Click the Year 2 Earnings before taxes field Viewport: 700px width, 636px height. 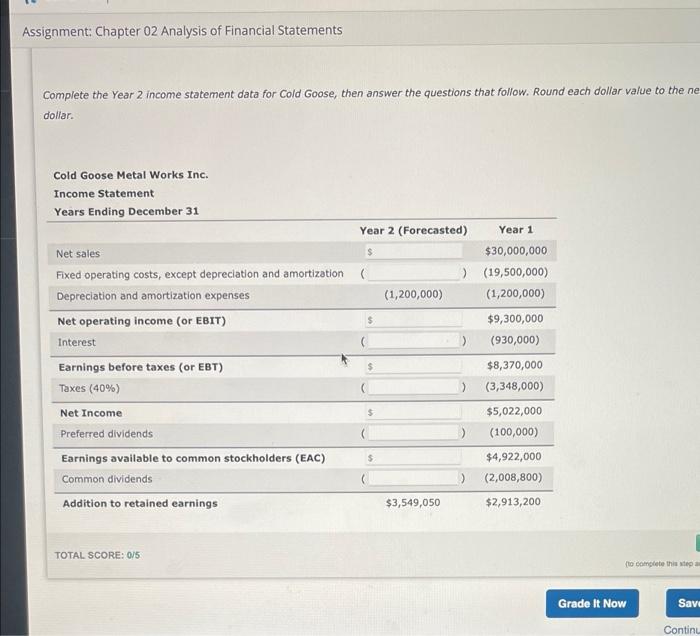tap(414, 366)
